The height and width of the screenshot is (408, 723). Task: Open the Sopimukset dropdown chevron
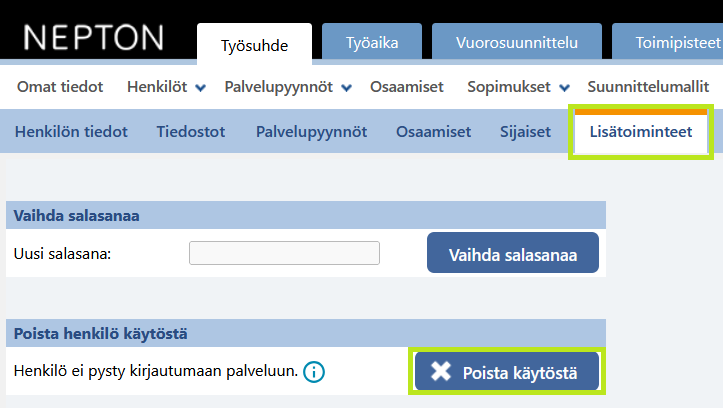pyautogui.click(x=564, y=88)
